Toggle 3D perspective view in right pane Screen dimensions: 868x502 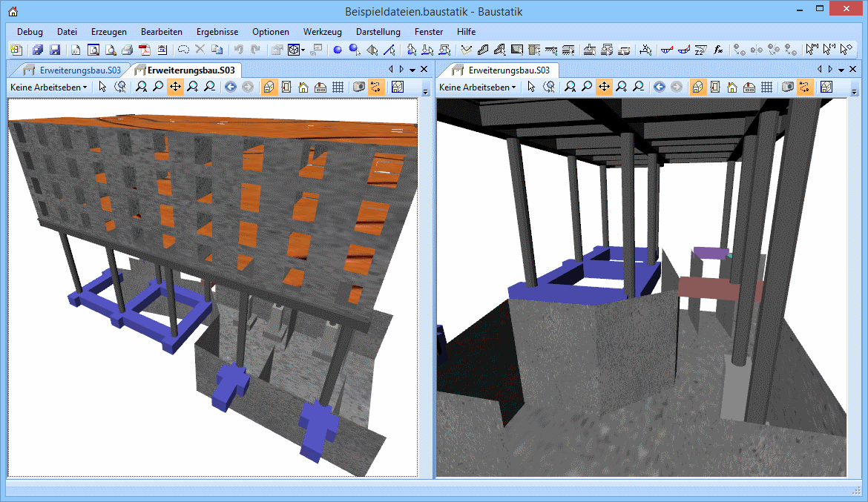coord(698,87)
